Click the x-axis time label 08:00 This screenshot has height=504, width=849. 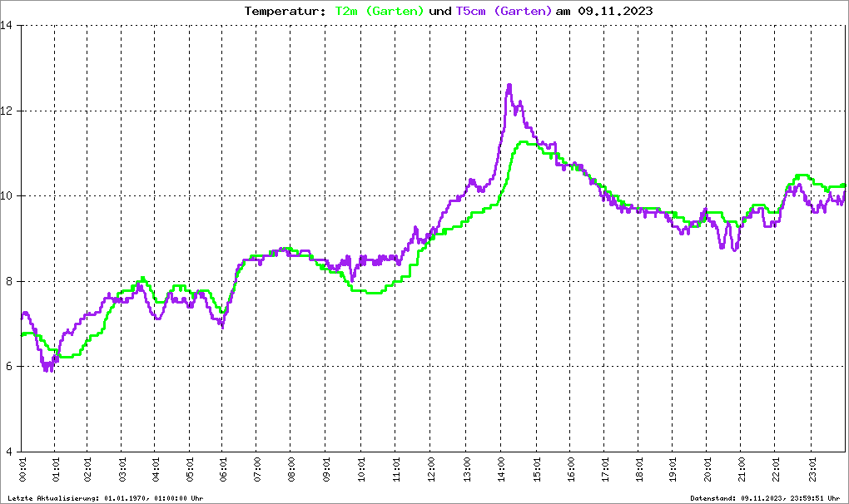click(290, 469)
